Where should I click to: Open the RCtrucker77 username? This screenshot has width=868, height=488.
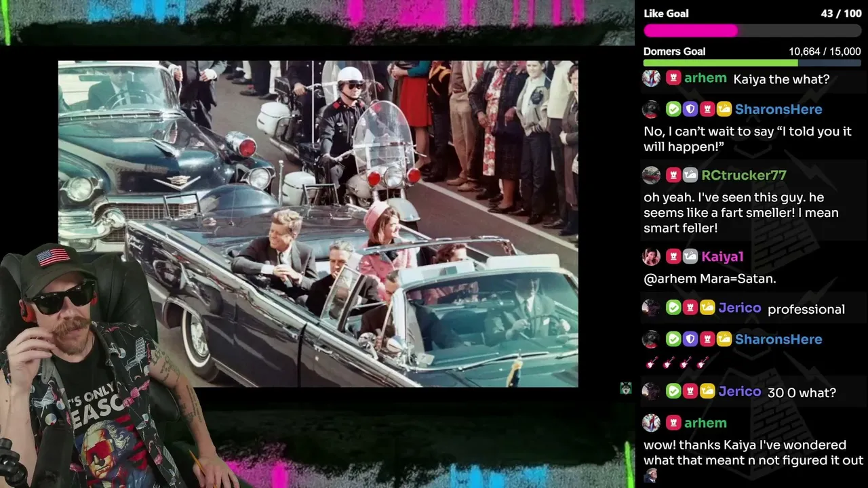(x=744, y=175)
